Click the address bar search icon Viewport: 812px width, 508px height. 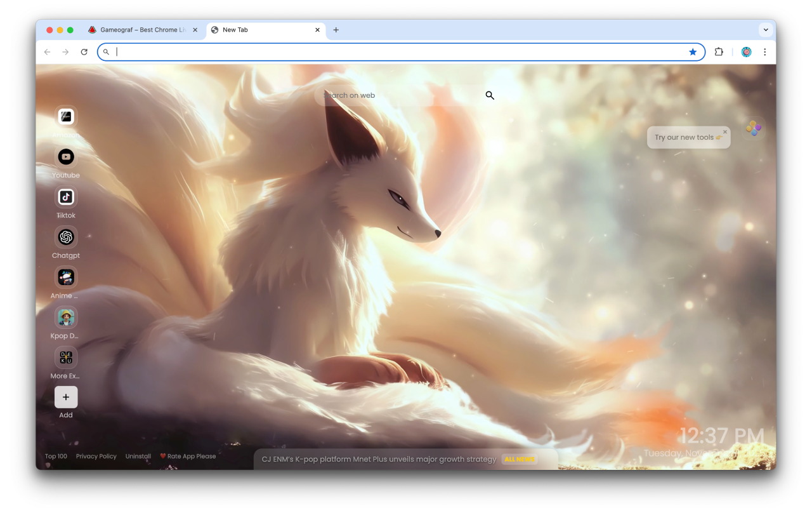point(106,52)
